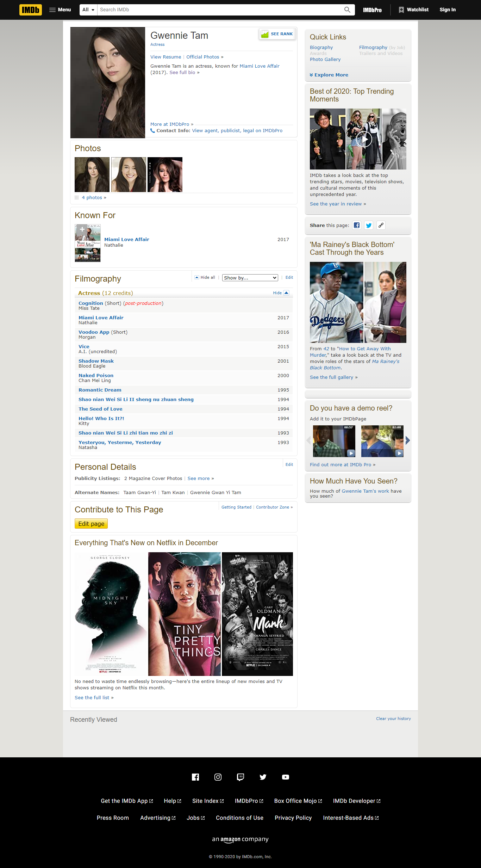Viewport: 481px width, 868px height.
Task: Open Photo Gallery quick link
Action: [325, 59]
